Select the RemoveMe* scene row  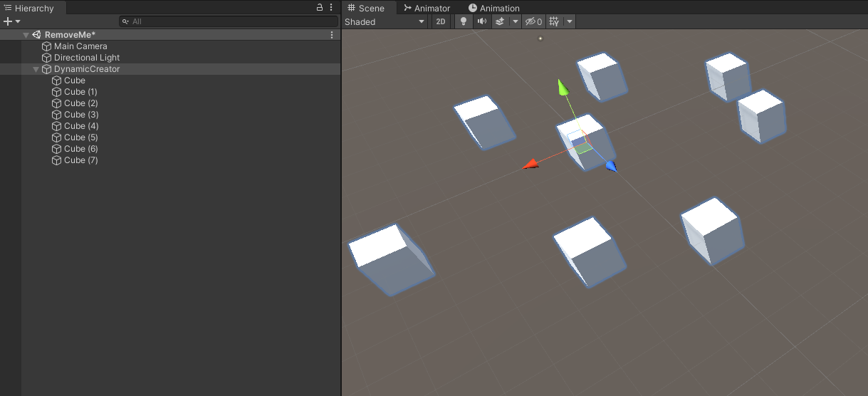tap(169, 35)
